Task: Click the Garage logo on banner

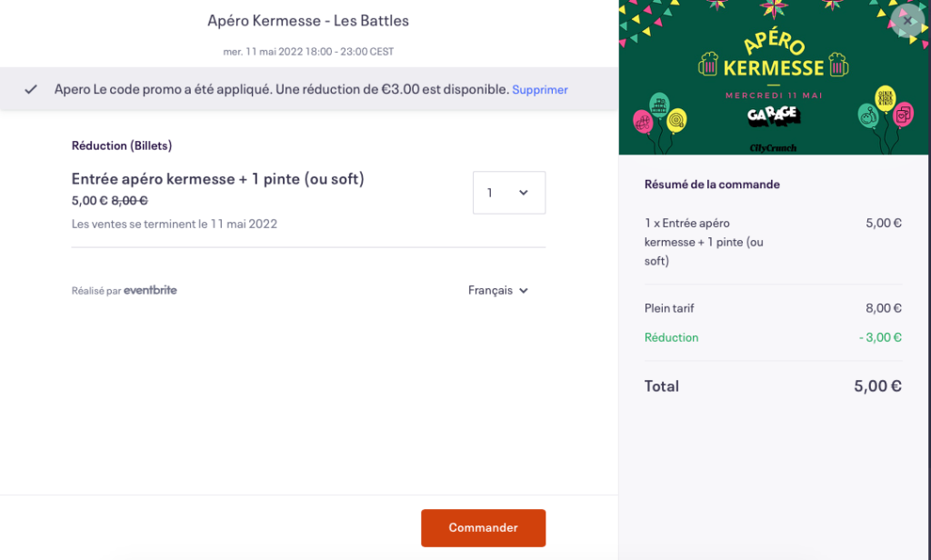Action: pos(773,115)
